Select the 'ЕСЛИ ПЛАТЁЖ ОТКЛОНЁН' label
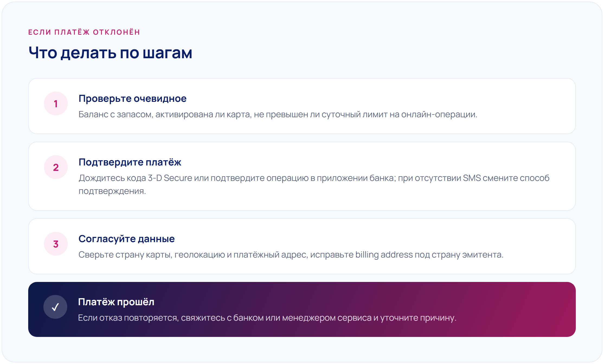 click(x=84, y=32)
